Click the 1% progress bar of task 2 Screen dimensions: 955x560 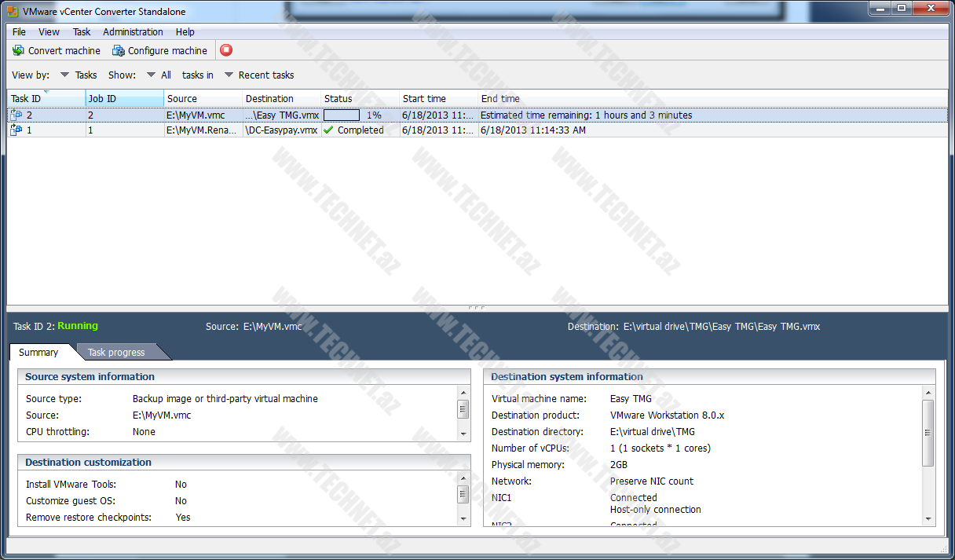[x=342, y=115]
